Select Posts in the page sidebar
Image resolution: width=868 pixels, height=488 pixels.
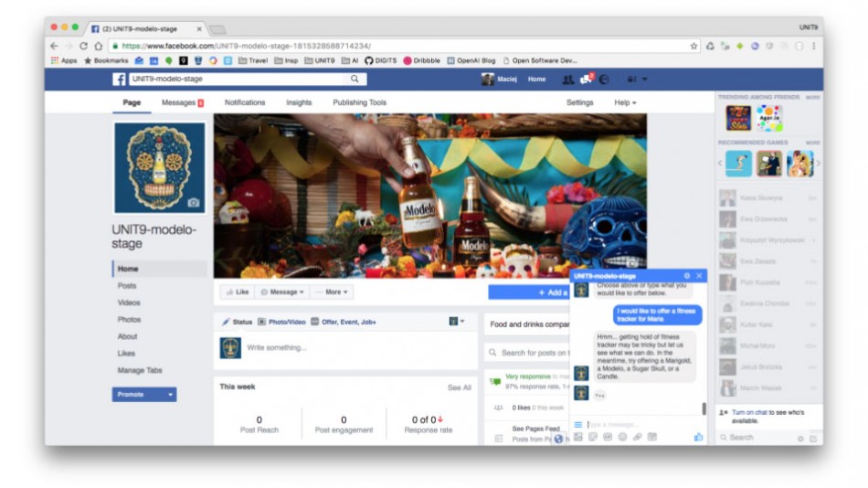point(127,286)
